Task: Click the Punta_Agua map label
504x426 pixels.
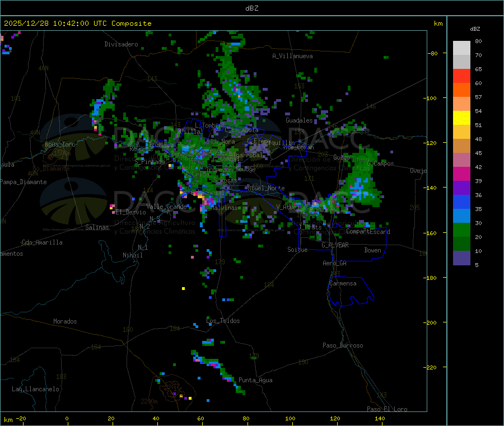Action: click(255, 380)
